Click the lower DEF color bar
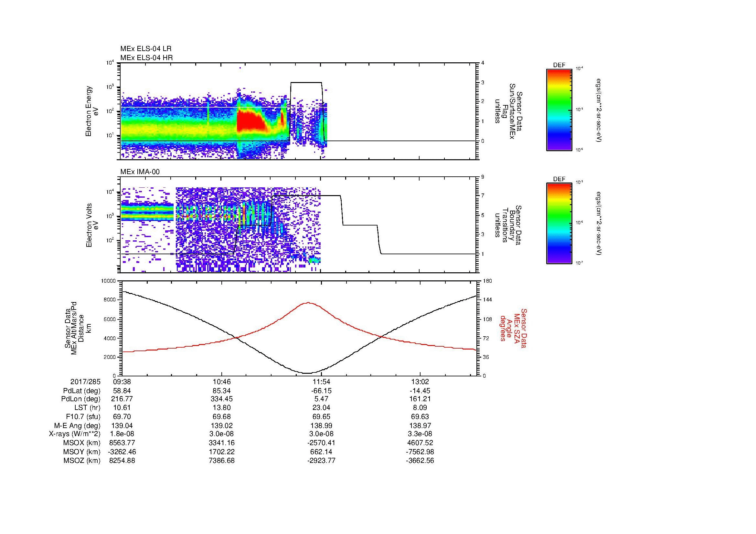This screenshot has height=534, width=756. click(x=559, y=224)
